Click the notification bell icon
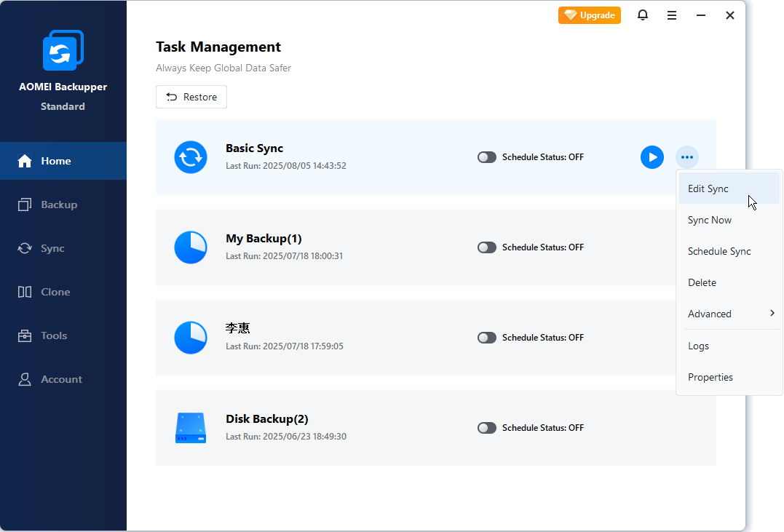This screenshot has height=532, width=784. point(642,15)
